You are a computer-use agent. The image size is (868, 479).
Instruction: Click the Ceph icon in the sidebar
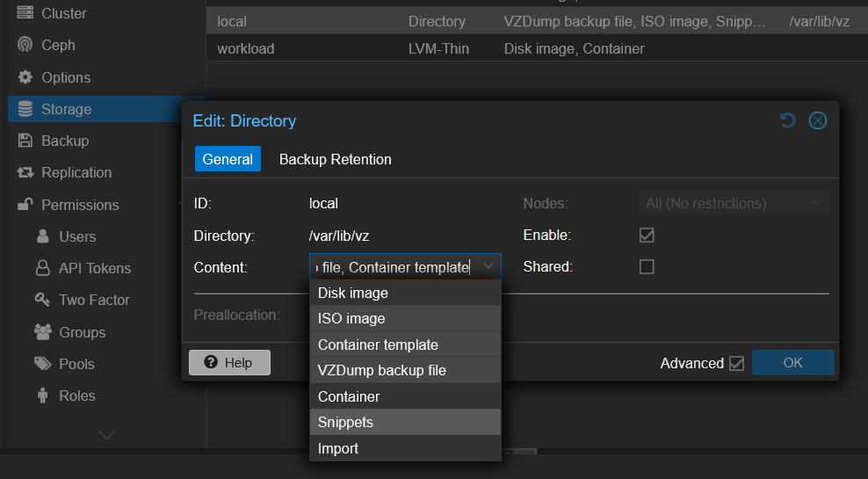pyautogui.click(x=25, y=46)
